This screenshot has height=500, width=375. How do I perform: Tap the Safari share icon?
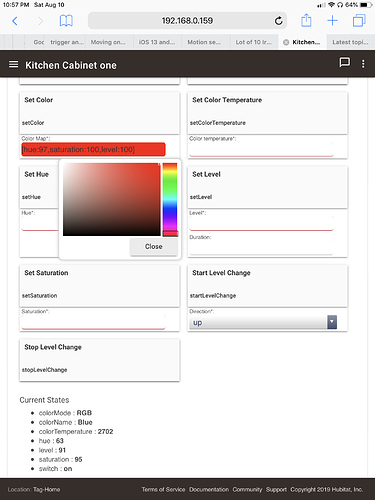306,20
